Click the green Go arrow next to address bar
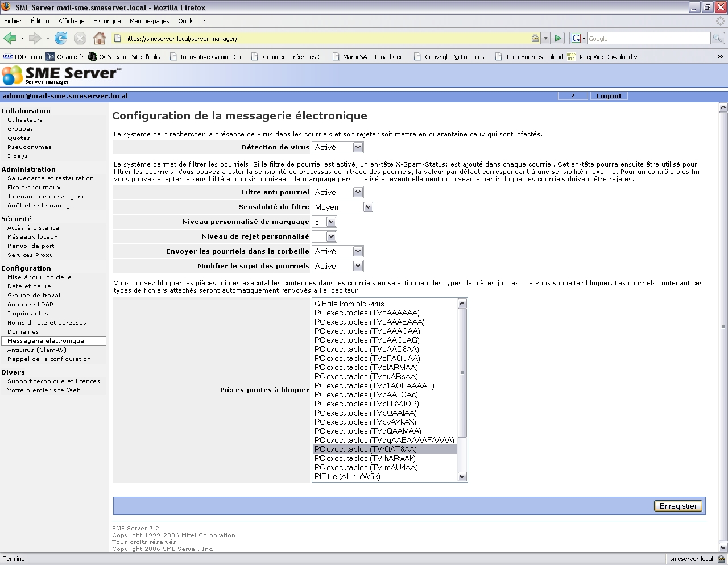 click(558, 38)
